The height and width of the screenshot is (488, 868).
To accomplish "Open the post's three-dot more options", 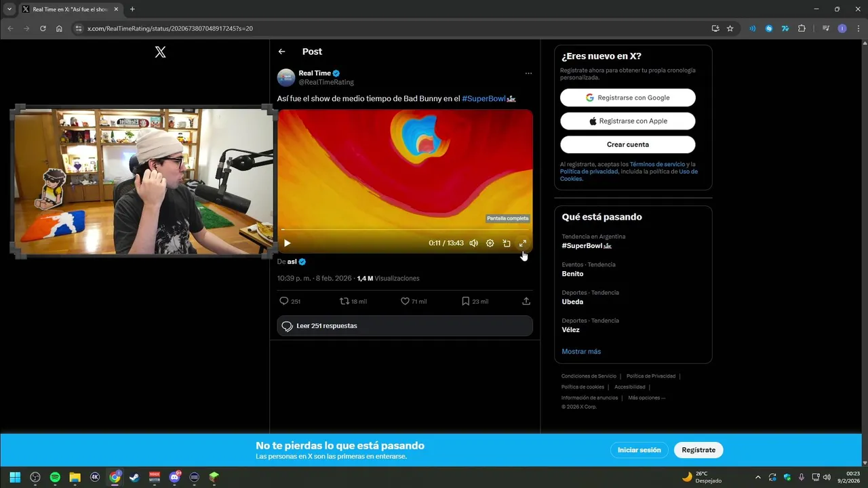I will point(528,73).
